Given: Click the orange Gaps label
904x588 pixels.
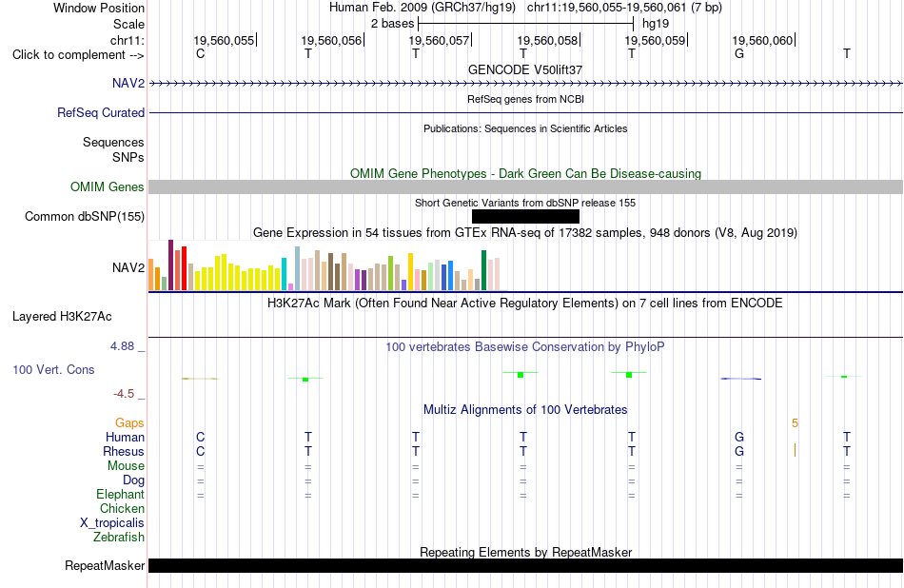Looking at the screenshot, I should 129,423.
